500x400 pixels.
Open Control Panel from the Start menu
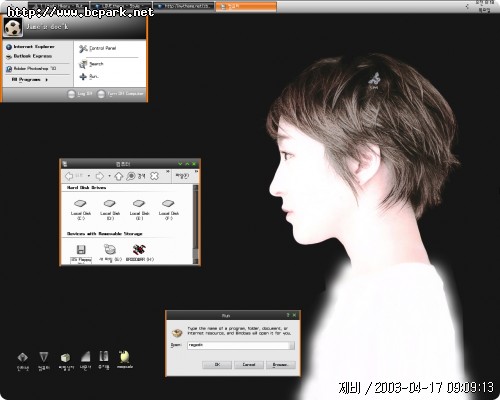tap(98, 48)
